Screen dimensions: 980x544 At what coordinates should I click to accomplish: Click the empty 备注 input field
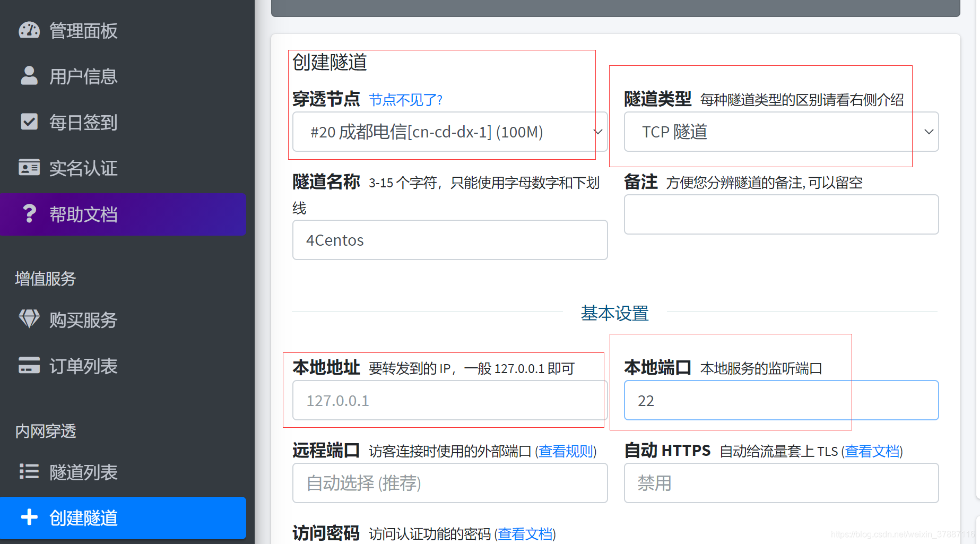click(x=781, y=214)
